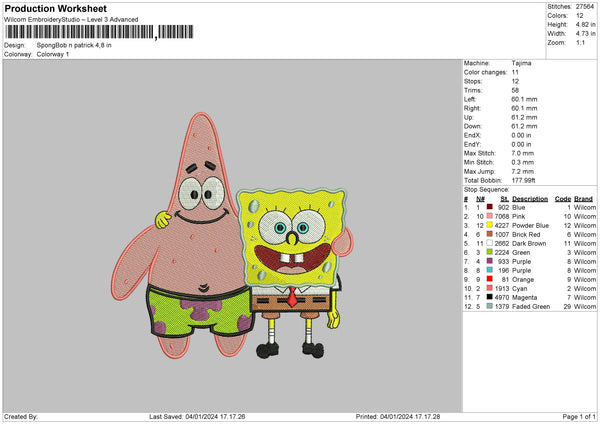Click the grey-green swatch beside Faded Green

coord(489,306)
